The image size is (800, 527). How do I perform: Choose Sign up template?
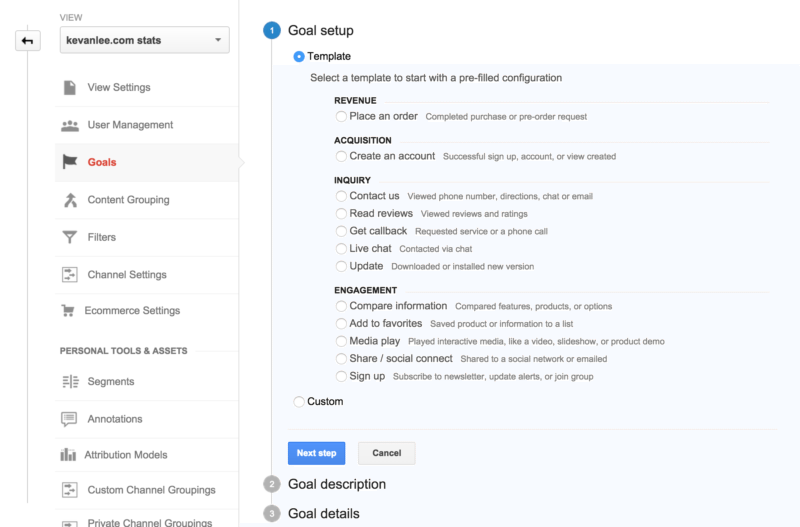[x=341, y=377]
